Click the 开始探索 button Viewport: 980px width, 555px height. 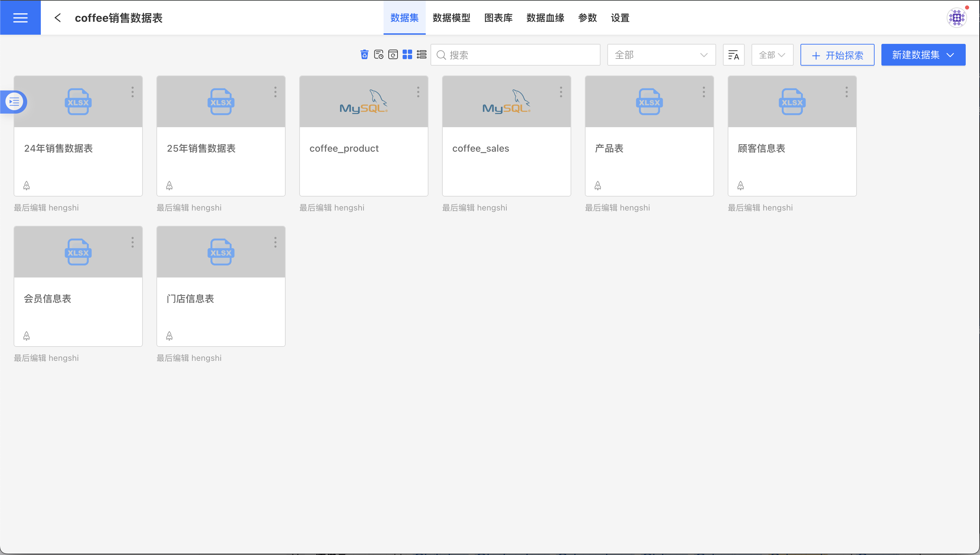[837, 55]
